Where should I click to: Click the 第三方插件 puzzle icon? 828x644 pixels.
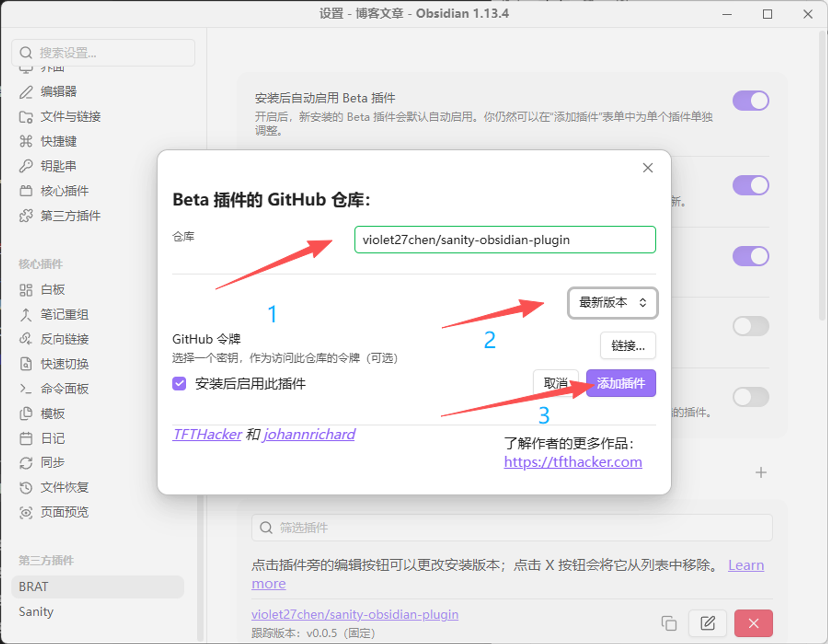[26, 216]
